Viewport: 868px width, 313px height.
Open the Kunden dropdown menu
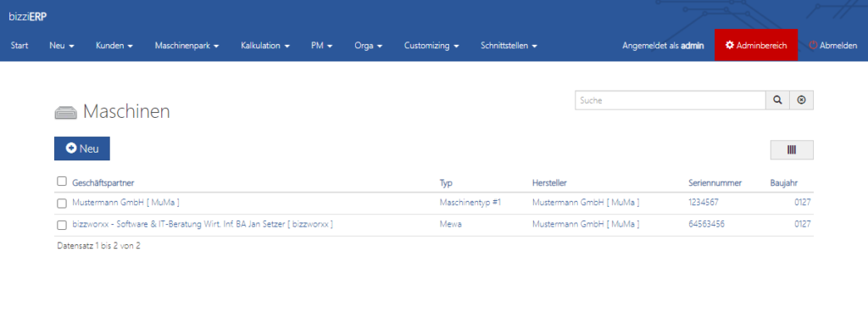[114, 46]
